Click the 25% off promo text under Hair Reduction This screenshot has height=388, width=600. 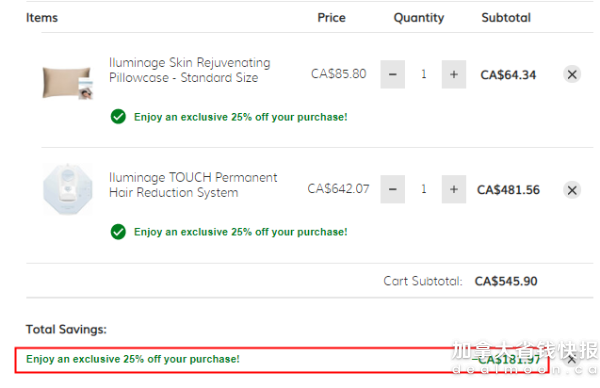point(241,232)
